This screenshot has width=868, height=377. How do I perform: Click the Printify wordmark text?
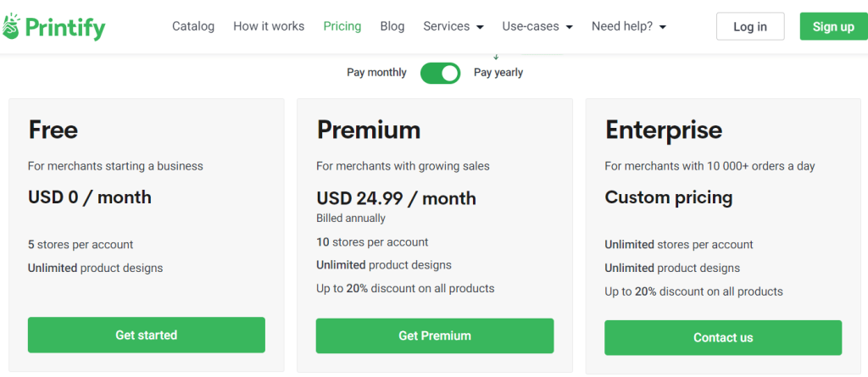[x=64, y=27]
